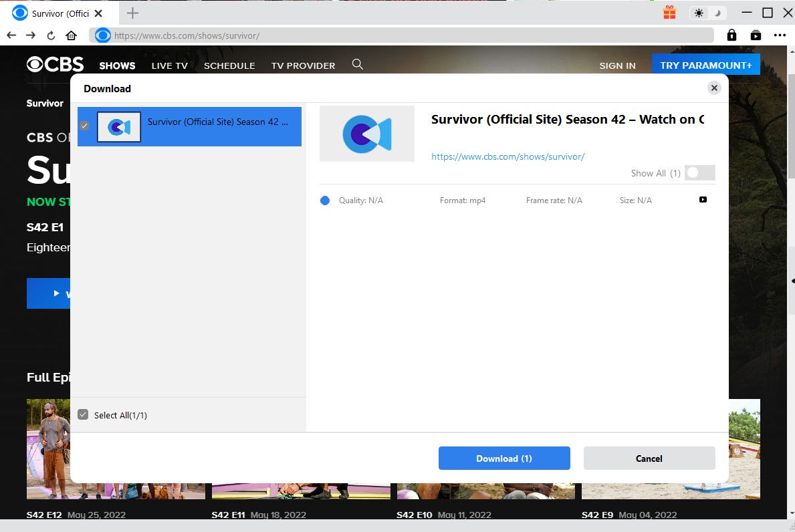Select the mp4 format radio option
795x532 pixels.
tap(325, 201)
